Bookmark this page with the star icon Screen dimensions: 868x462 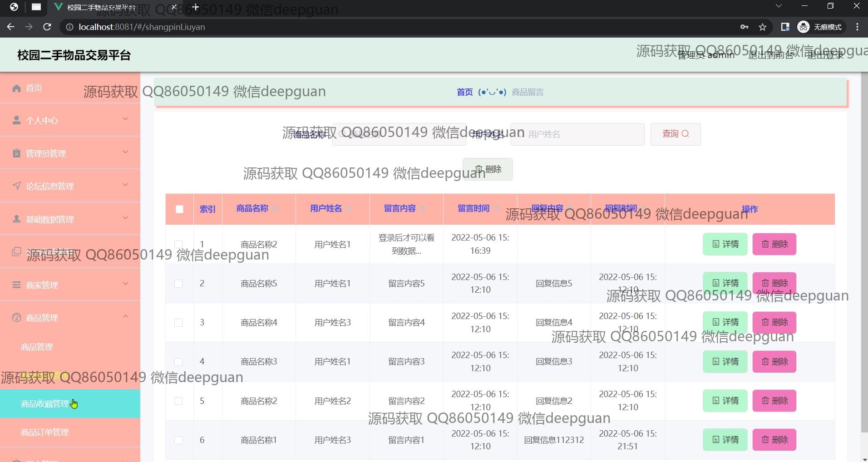[x=763, y=27]
